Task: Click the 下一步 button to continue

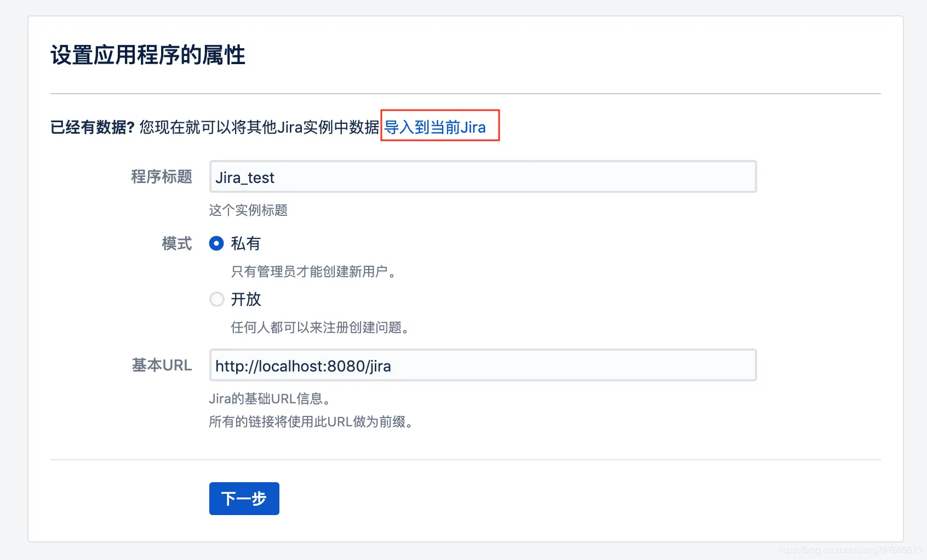Action: 244,499
